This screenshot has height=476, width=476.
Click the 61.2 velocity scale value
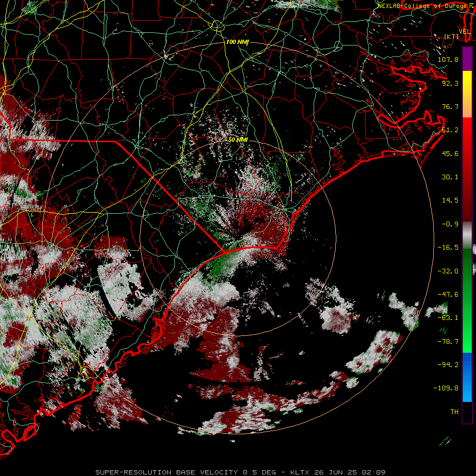(450, 130)
